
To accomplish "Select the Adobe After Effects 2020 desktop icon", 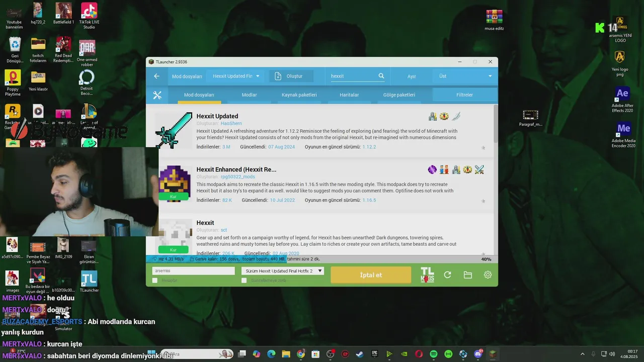I will point(622,100).
